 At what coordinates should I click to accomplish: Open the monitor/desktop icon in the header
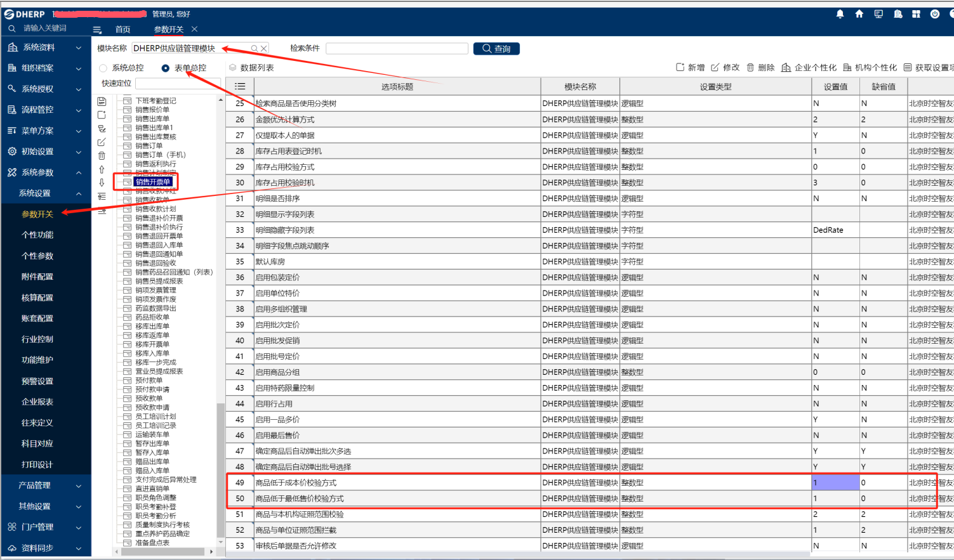(878, 14)
